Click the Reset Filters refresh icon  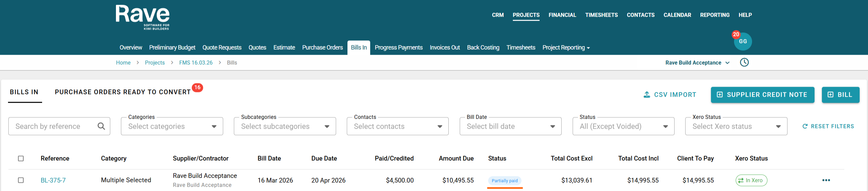[805, 126]
